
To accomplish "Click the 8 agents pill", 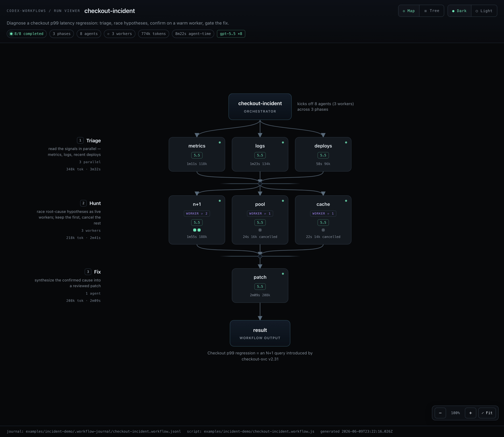I will [89, 34].
